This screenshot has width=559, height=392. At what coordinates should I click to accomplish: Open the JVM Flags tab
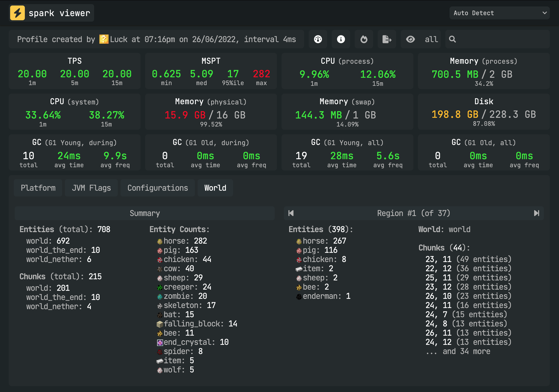point(91,187)
